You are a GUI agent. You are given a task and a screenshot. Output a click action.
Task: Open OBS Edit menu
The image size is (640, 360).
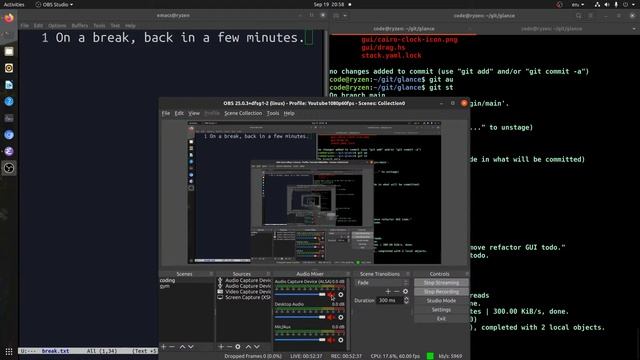179,113
